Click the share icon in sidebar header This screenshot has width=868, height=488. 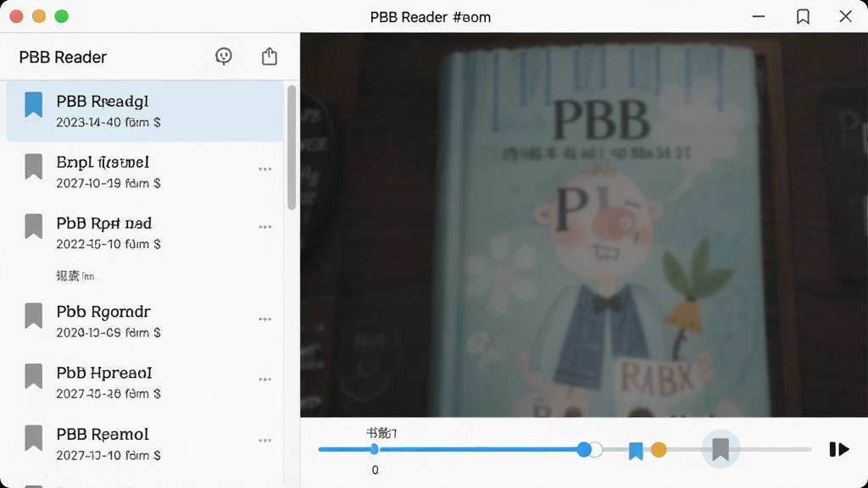[270, 56]
